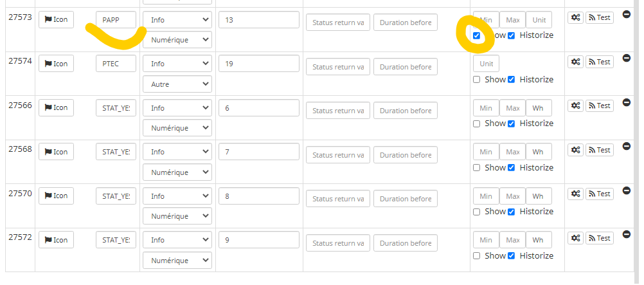Image resolution: width=644 pixels, height=285 pixels.
Task: Click the Icon flag button for row 27573
Action: [56, 19]
